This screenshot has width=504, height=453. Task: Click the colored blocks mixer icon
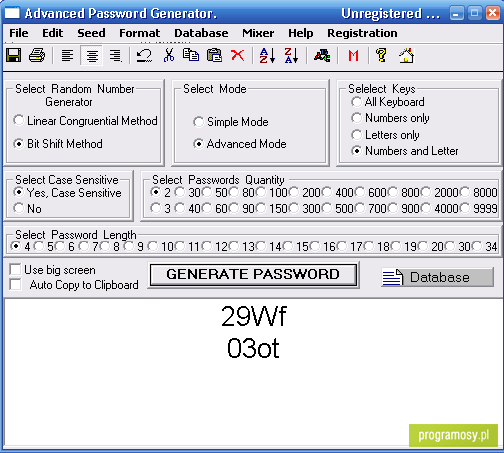(322, 55)
